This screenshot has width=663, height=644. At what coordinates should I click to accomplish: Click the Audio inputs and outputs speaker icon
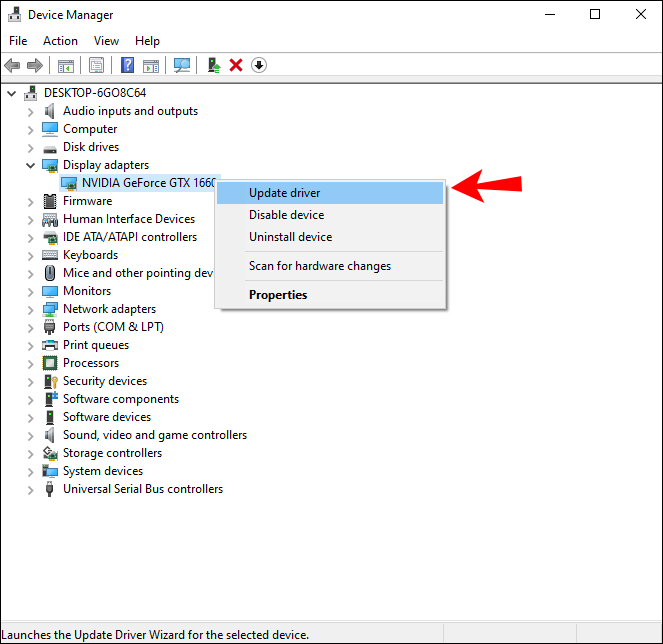tap(50, 111)
